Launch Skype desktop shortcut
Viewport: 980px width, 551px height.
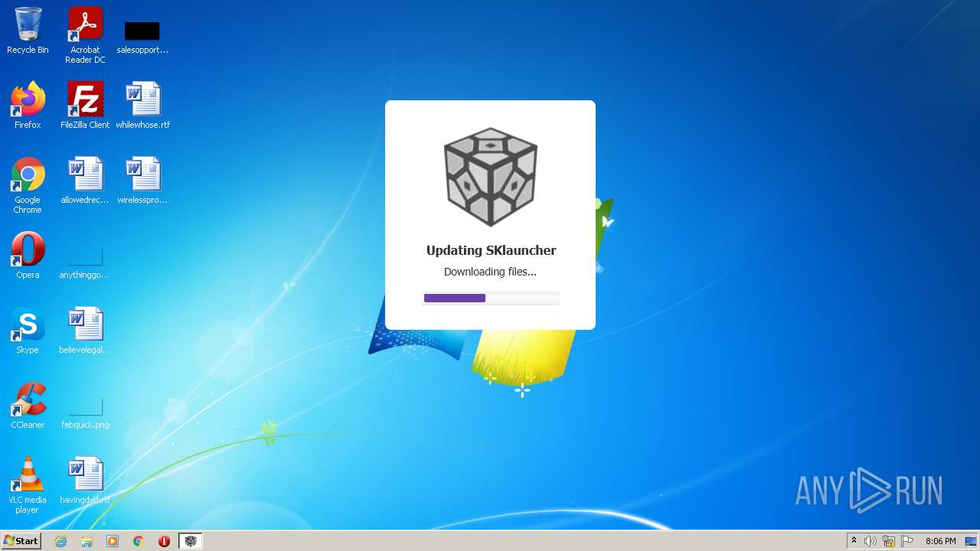[x=28, y=331]
